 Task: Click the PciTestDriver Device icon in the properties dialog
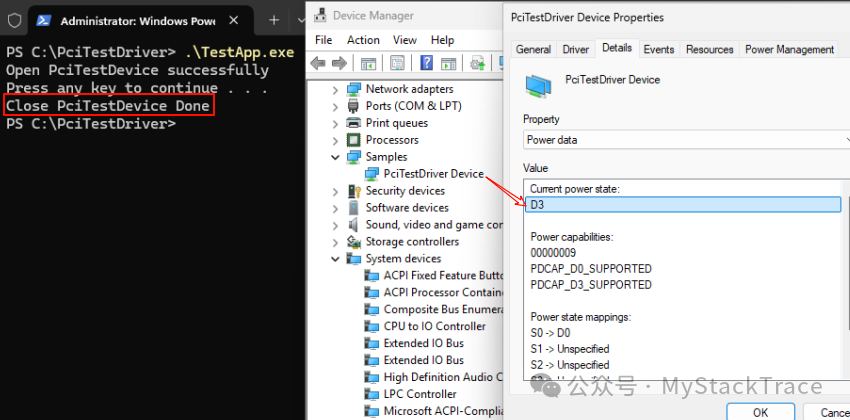[538, 86]
